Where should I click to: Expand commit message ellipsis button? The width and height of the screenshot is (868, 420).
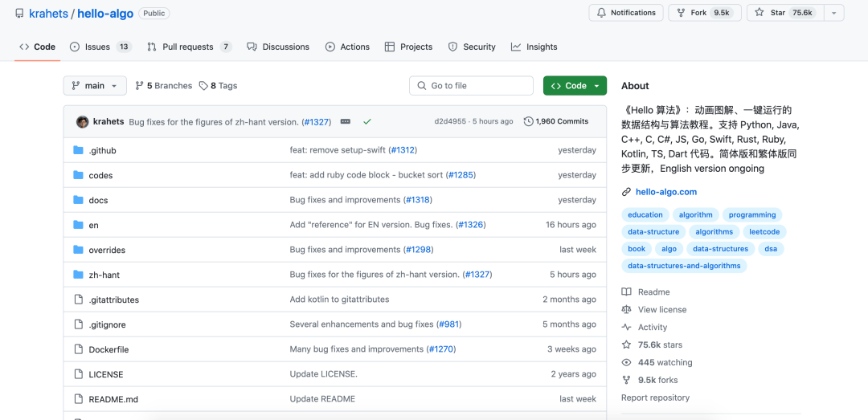[x=346, y=122]
